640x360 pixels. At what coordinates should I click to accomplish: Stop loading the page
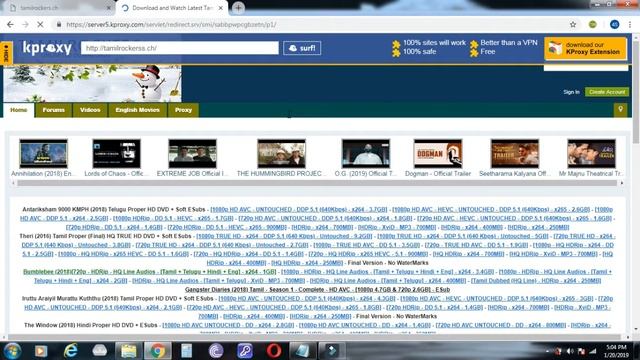40,24
